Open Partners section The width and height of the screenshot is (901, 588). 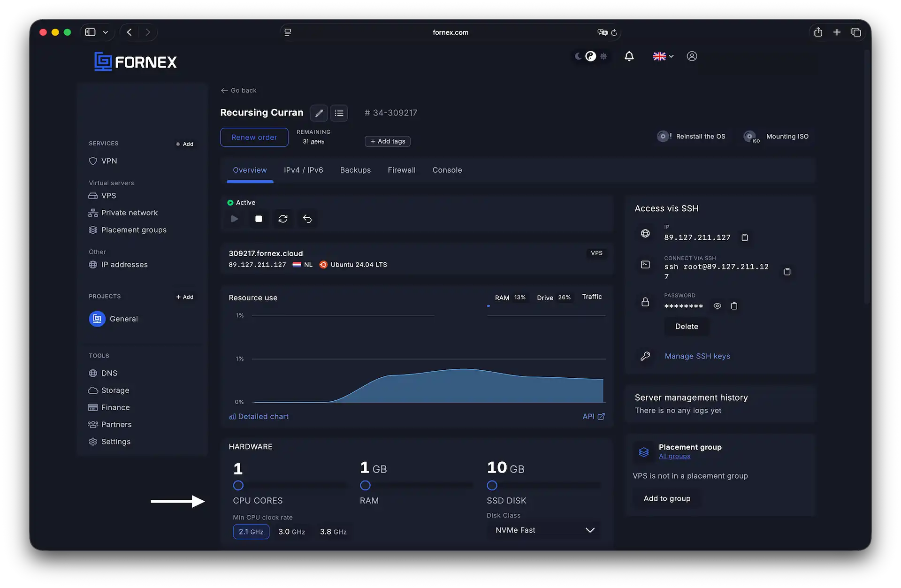[x=110, y=425]
